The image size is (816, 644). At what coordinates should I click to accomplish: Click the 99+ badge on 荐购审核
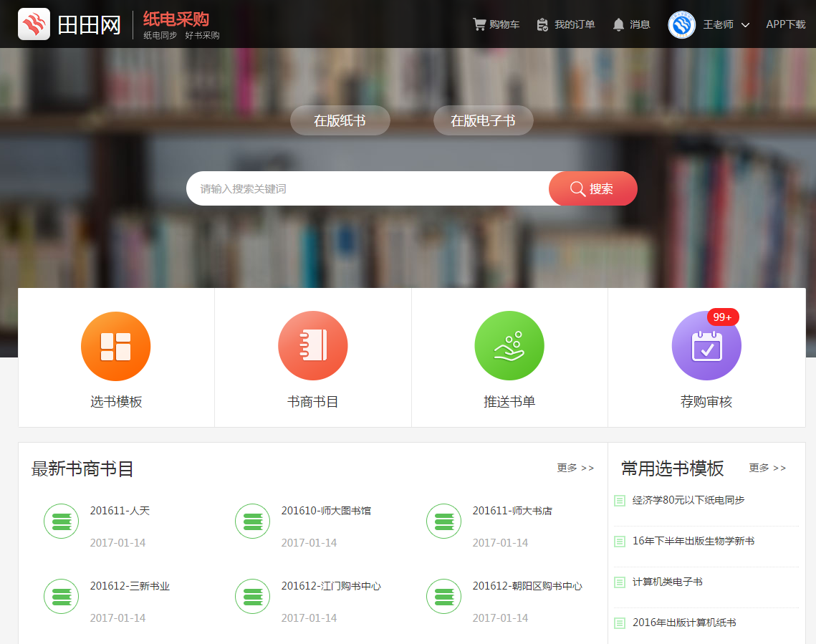coord(723,317)
